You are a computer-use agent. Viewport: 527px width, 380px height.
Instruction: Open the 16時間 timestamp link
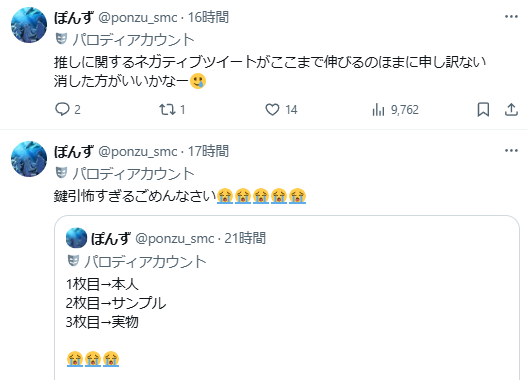(208, 17)
